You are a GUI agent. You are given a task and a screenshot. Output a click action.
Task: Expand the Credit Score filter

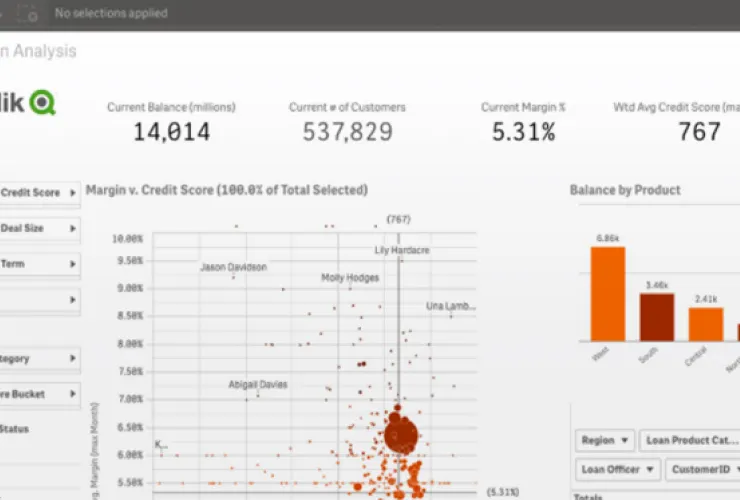coord(40,193)
